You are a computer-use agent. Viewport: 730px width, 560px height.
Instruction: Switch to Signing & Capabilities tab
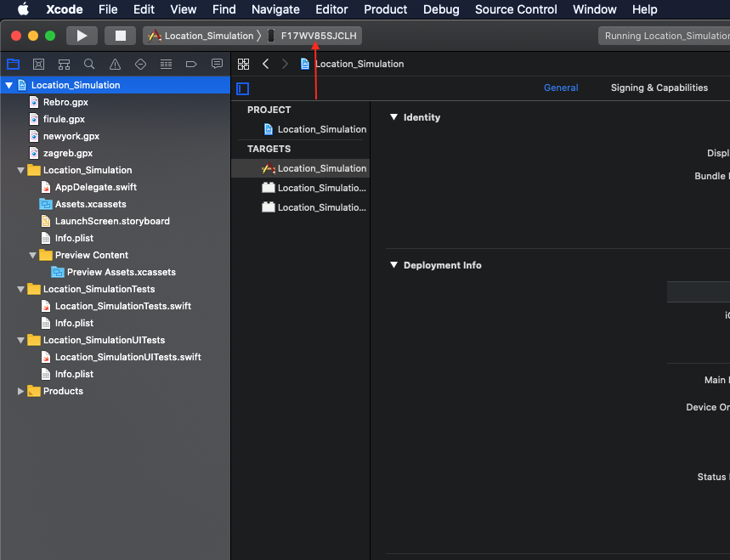(659, 88)
